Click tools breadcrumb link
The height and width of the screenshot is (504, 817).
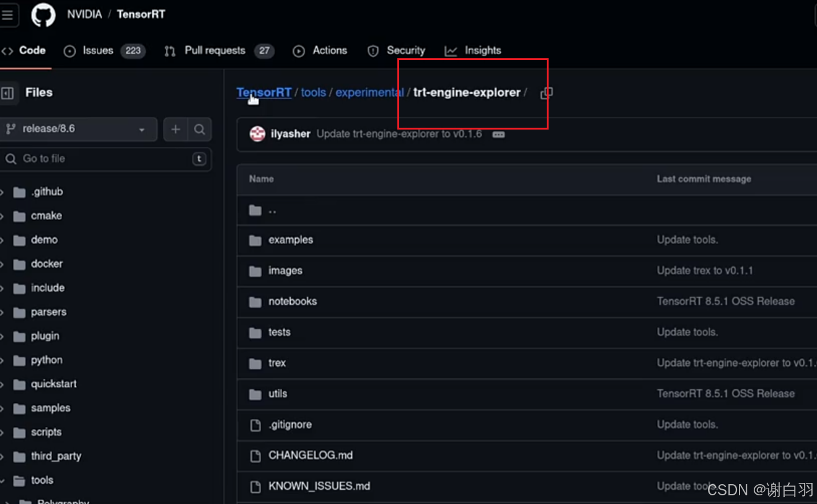(313, 92)
